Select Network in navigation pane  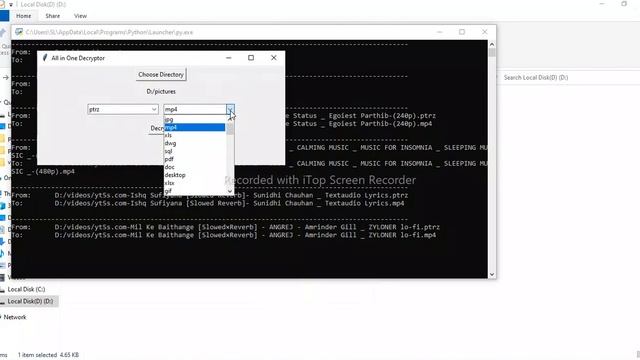tap(15, 317)
